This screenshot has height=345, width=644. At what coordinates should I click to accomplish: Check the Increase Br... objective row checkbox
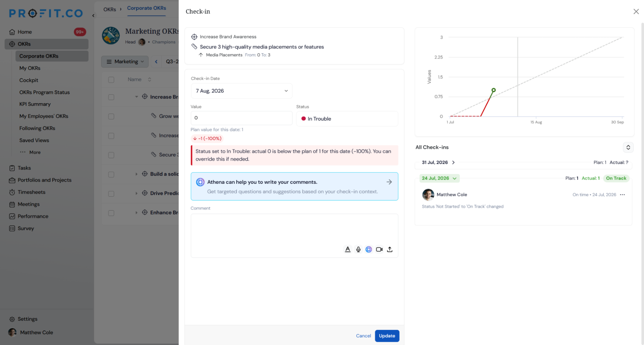111,97
